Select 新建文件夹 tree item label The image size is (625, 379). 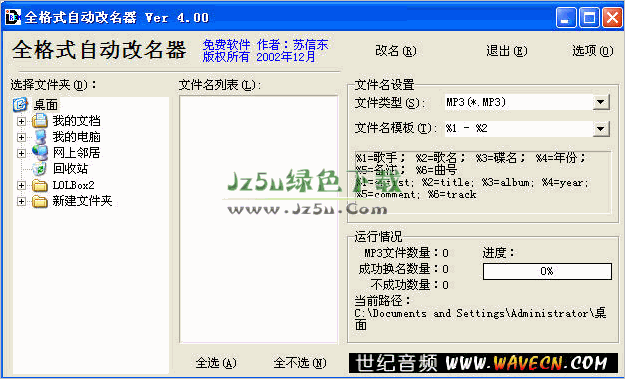point(83,201)
